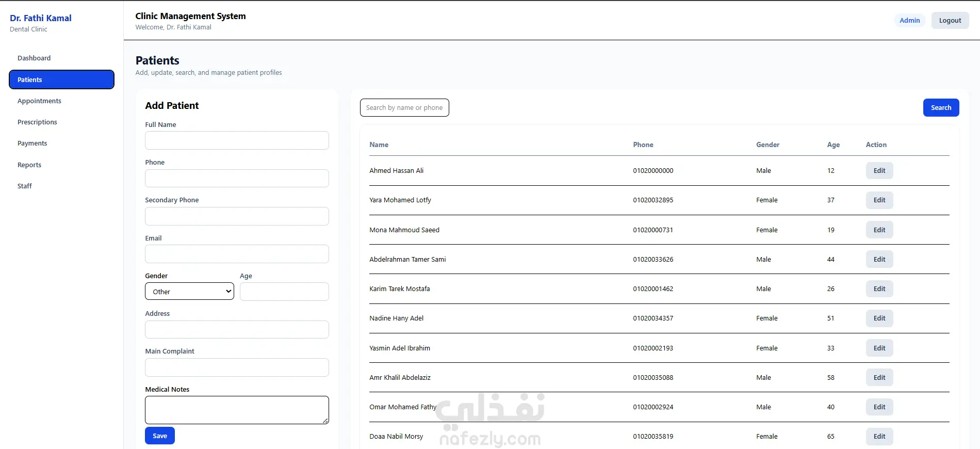Focus the Main Complaint field
Image resolution: width=980 pixels, height=449 pixels.
coord(237,367)
